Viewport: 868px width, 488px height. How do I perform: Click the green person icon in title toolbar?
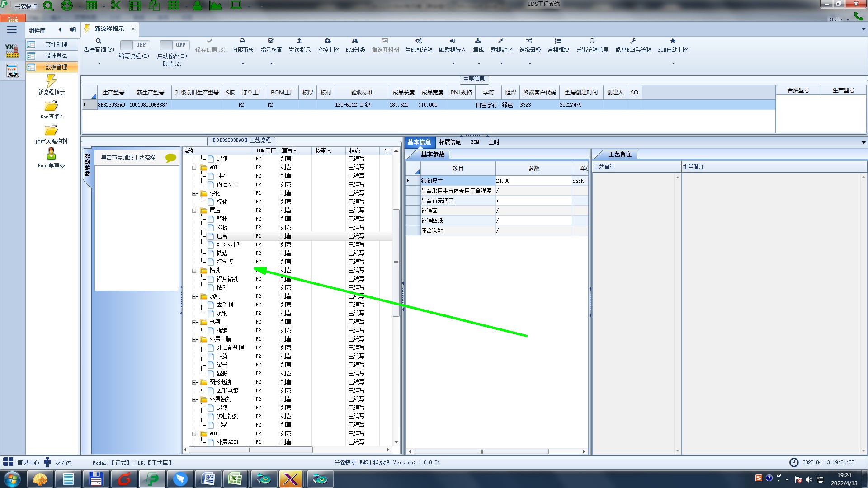[197, 5]
